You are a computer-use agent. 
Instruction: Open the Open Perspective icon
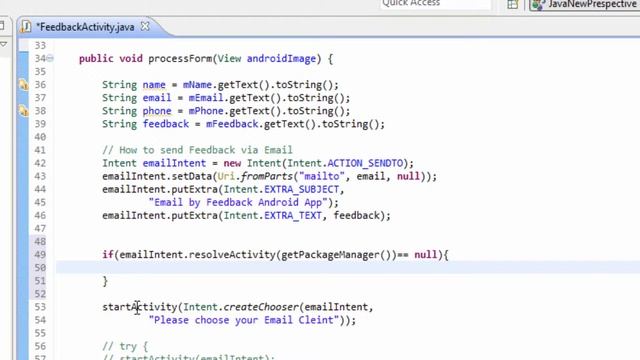point(513,4)
